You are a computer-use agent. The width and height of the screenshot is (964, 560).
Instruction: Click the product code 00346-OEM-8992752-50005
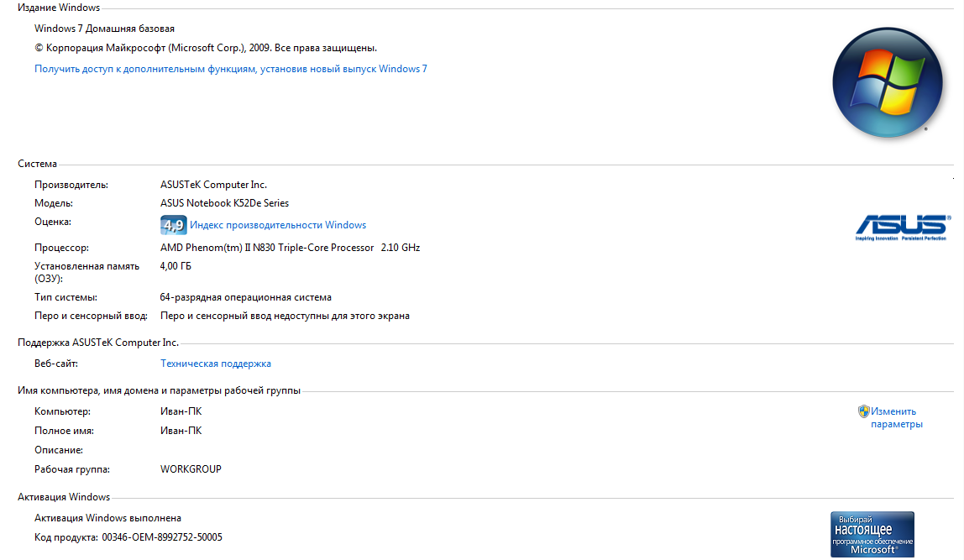(162, 537)
